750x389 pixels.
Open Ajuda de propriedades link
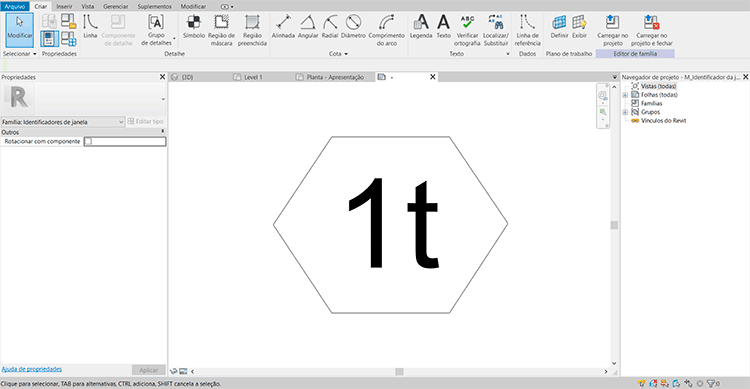click(x=32, y=369)
